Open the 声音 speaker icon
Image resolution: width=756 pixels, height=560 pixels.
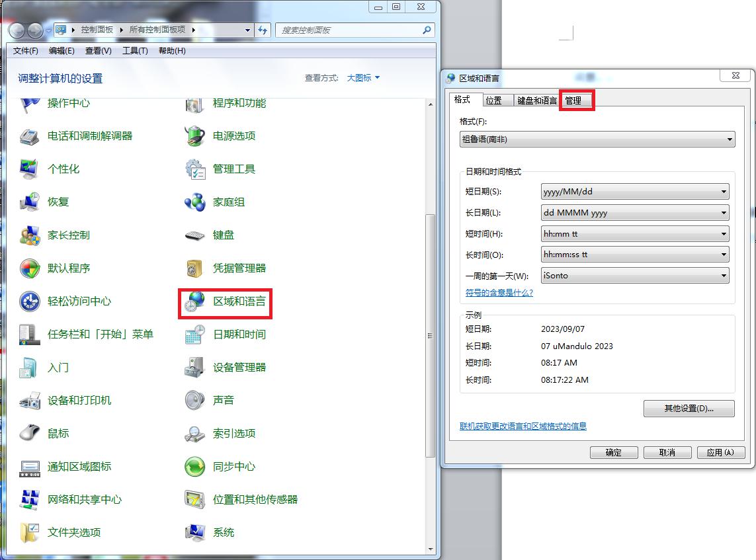[194, 401]
